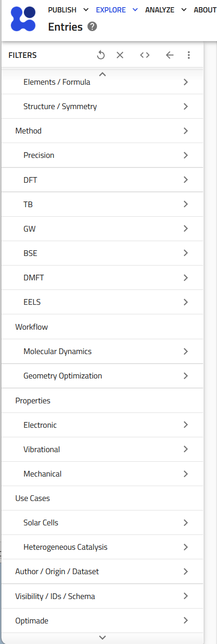Click the NOMAD logo icon
Image resolution: width=217 pixels, height=644 pixels.
pos(23,19)
